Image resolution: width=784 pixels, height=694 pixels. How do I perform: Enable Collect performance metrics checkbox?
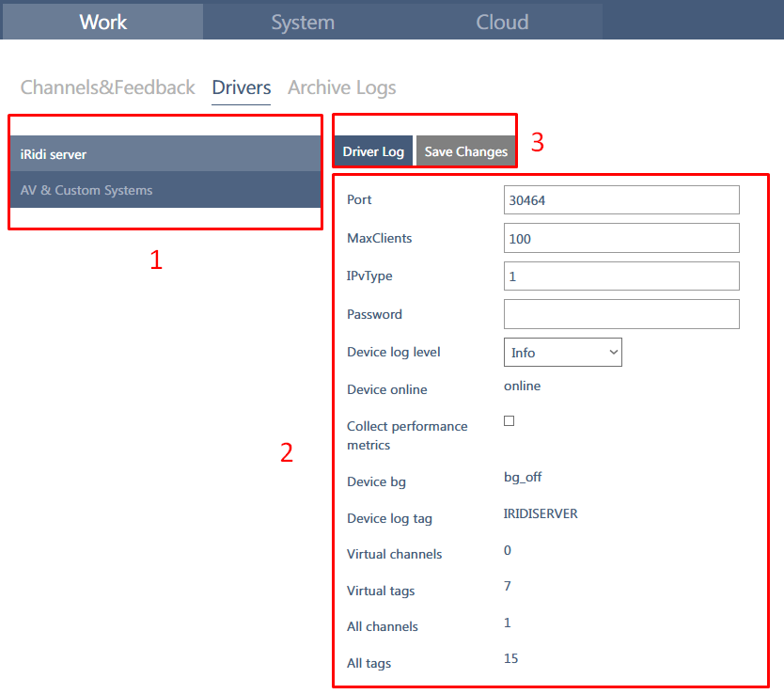point(510,421)
